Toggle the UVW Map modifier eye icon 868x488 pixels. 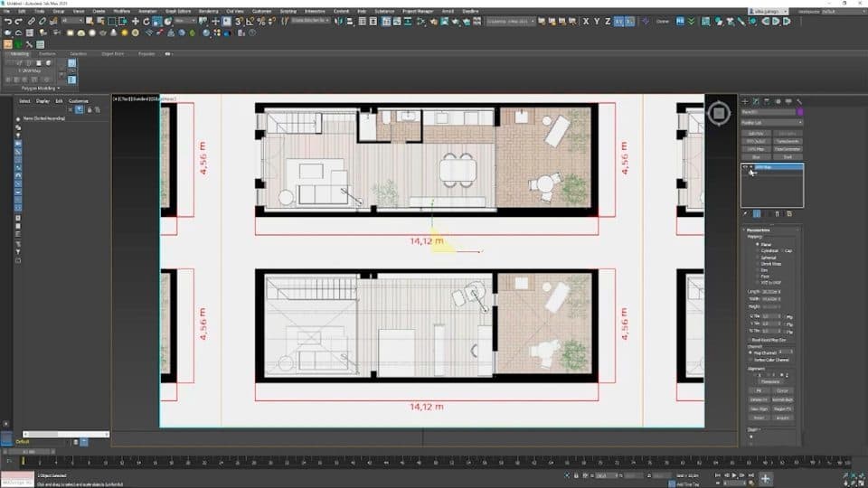coord(745,166)
